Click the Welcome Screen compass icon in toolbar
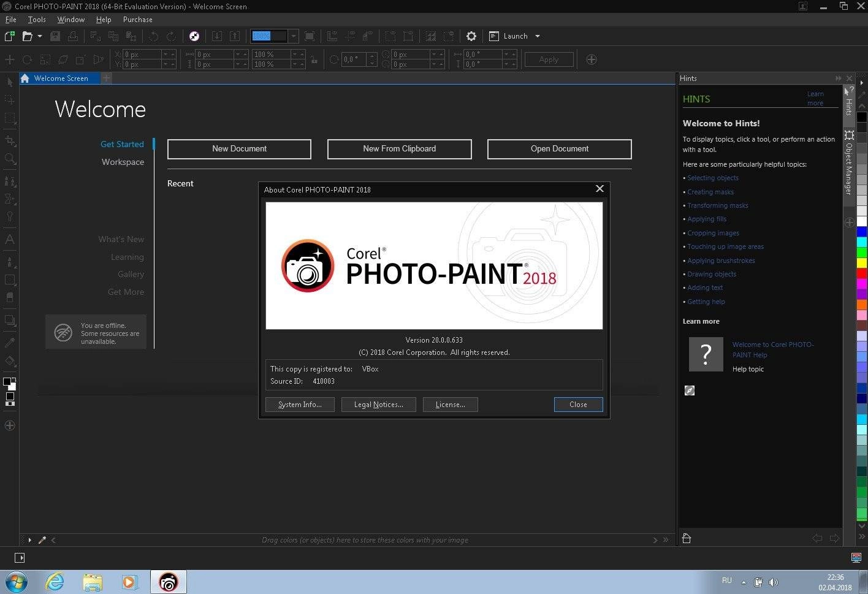This screenshot has width=868, height=594. (194, 36)
